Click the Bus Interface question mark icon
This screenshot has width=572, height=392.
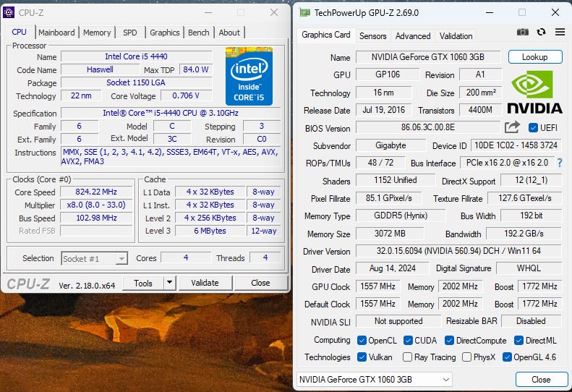(560, 163)
